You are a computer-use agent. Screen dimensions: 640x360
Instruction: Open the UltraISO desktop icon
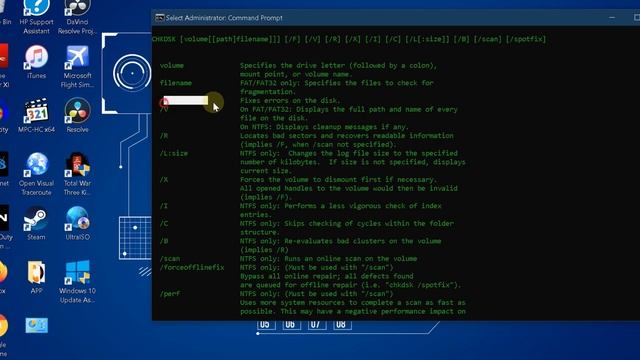coord(77,223)
